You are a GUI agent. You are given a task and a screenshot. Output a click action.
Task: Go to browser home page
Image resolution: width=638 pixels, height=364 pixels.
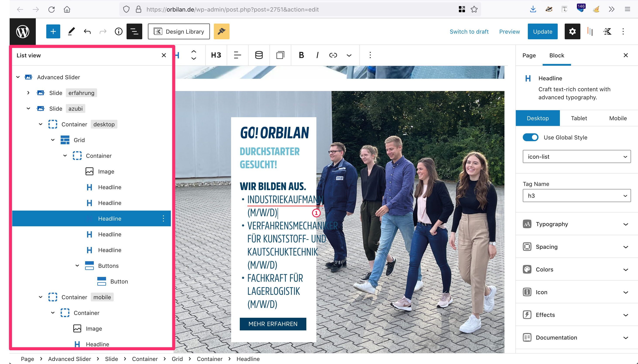click(x=67, y=10)
